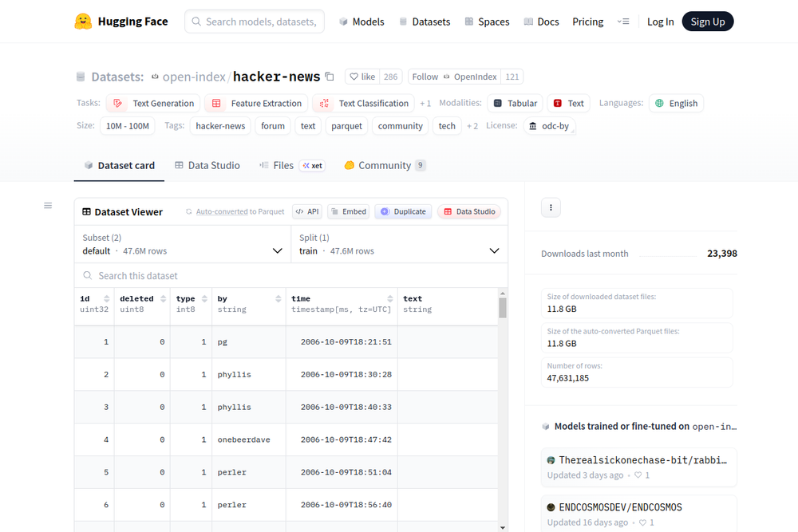Open the odc-by license tag
The image size is (798, 532).
tap(549, 126)
